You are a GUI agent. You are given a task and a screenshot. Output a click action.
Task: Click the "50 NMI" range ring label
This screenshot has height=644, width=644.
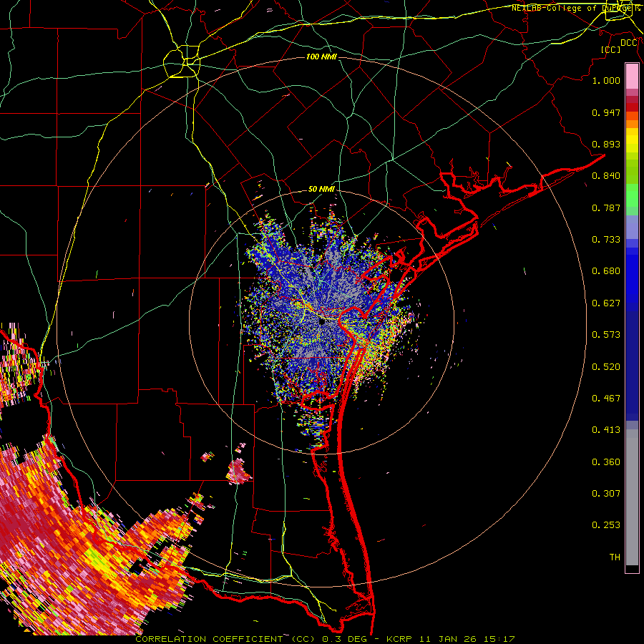click(x=321, y=189)
